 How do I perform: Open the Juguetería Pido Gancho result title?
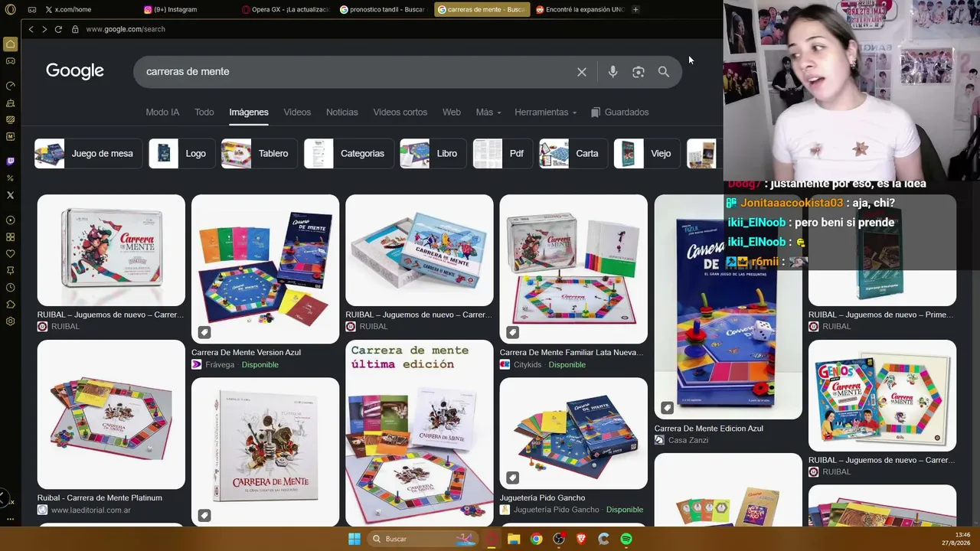(542, 498)
